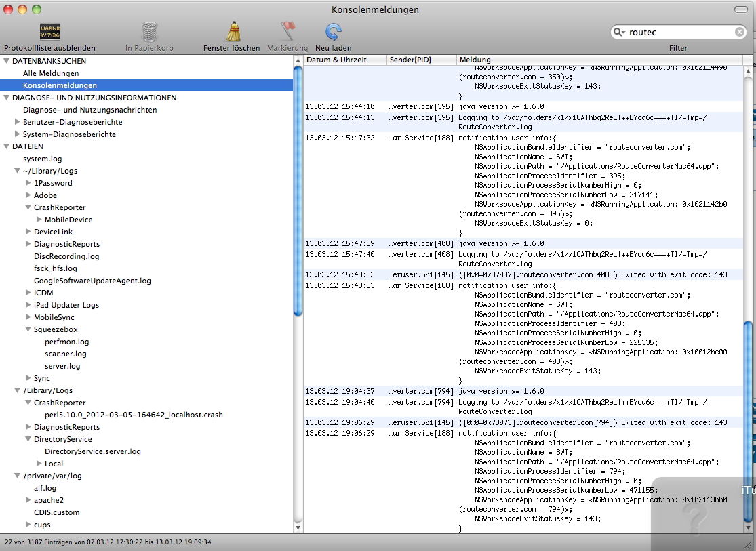Expand the apache2 folder

tap(28, 500)
